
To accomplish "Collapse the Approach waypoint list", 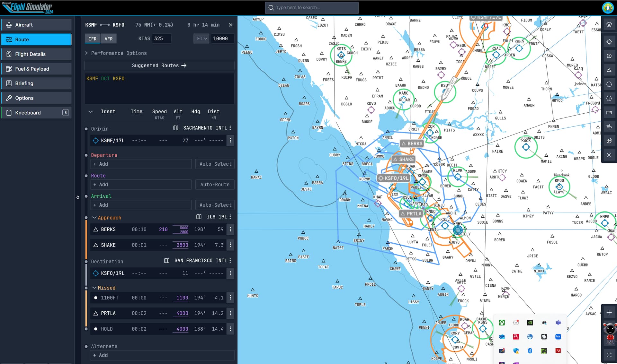I will pyautogui.click(x=94, y=217).
